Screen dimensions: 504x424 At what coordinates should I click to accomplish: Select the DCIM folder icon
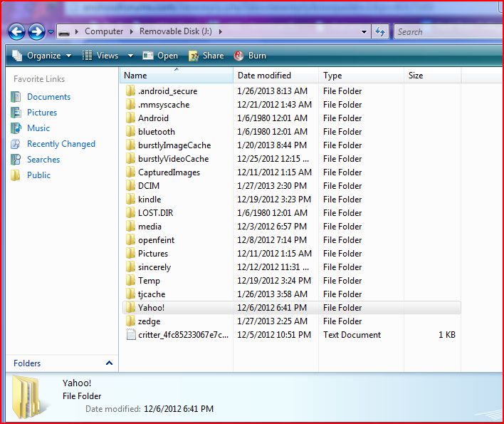point(130,186)
